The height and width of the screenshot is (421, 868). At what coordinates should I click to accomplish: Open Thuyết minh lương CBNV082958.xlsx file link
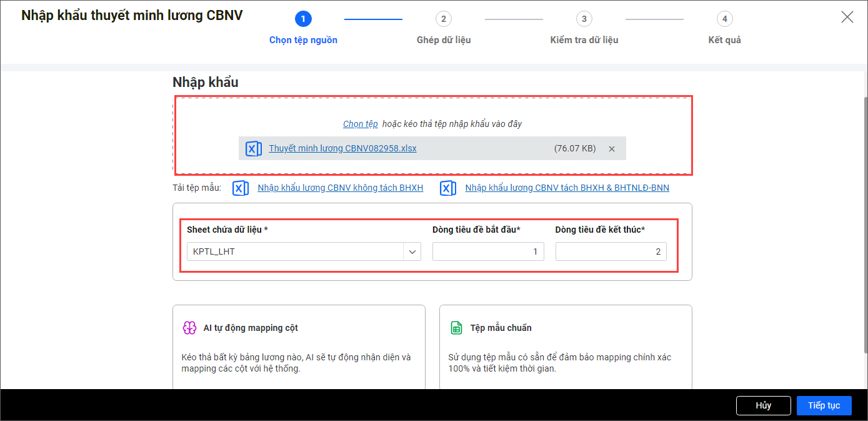pyautogui.click(x=342, y=148)
